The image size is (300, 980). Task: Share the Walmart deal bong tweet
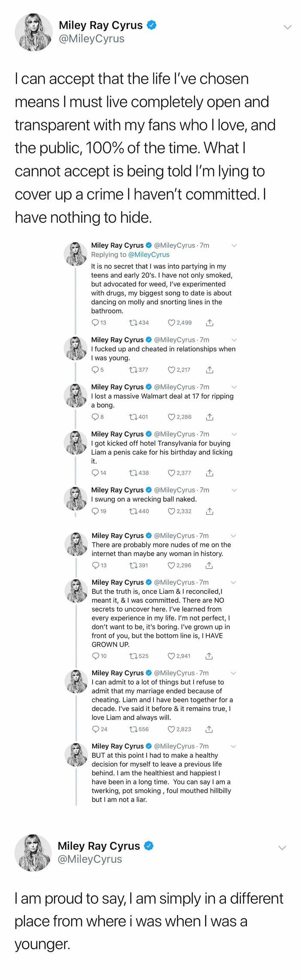pos(210,417)
